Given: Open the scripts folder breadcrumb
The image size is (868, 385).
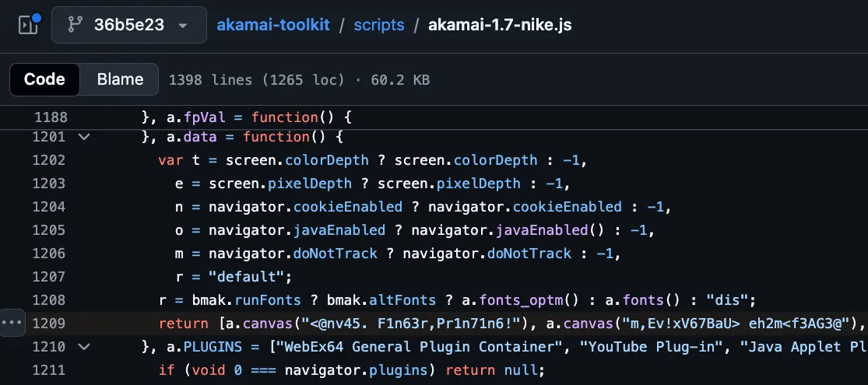Looking at the screenshot, I should [379, 25].
